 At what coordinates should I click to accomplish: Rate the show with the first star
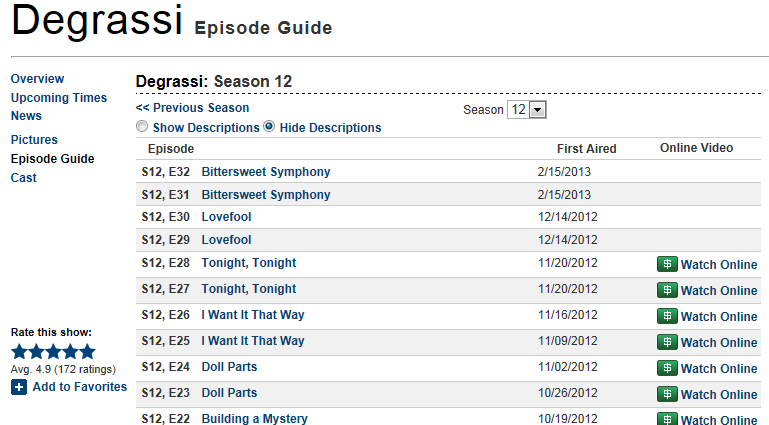click(19, 351)
